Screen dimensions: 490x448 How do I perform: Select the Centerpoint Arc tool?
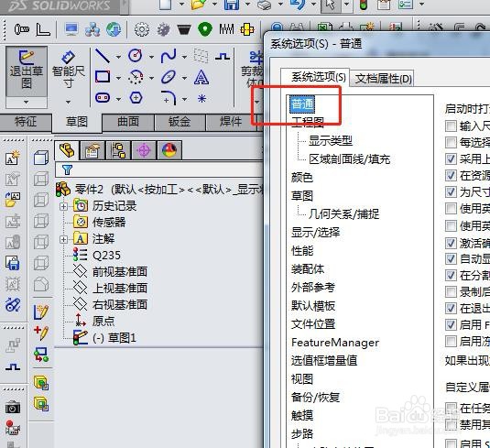coord(136,77)
